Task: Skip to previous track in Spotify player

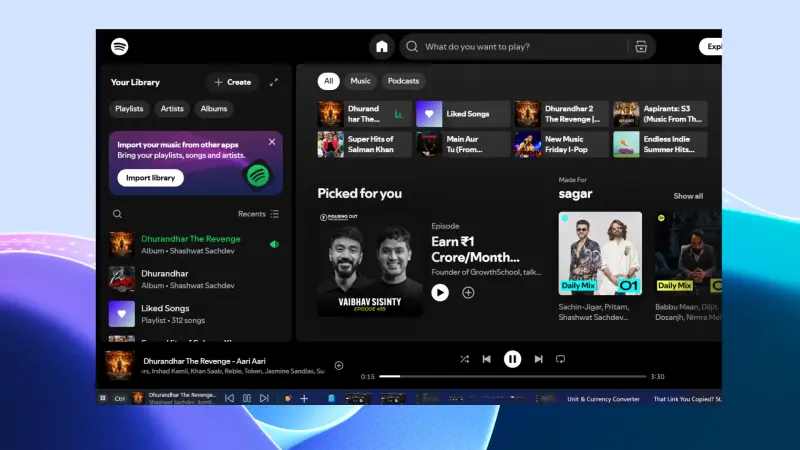Action: coord(487,359)
